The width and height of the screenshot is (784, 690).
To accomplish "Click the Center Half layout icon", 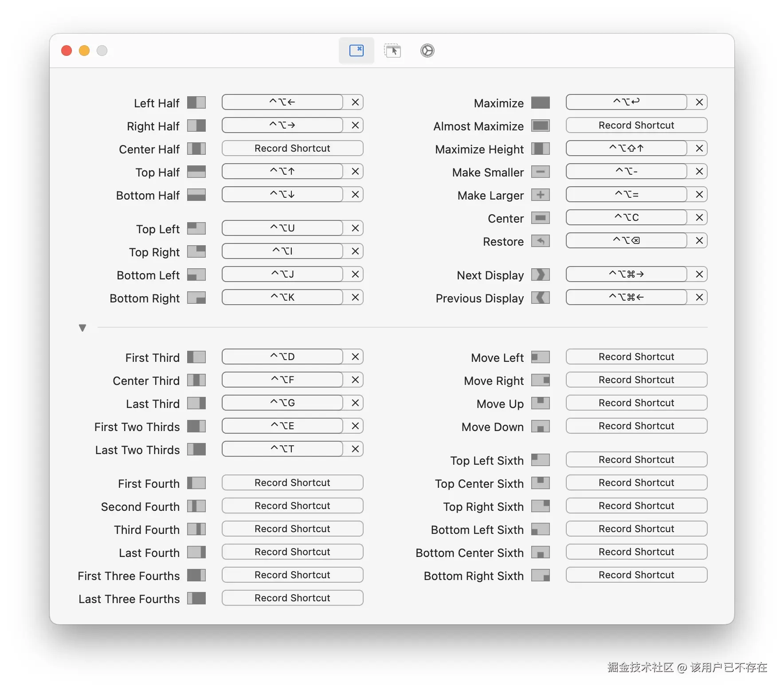I will [196, 149].
